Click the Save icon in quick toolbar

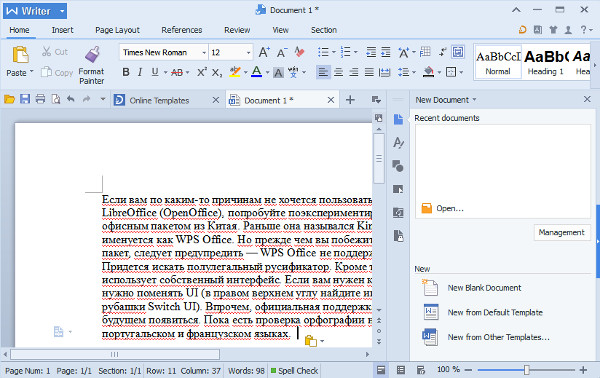click(25, 99)
